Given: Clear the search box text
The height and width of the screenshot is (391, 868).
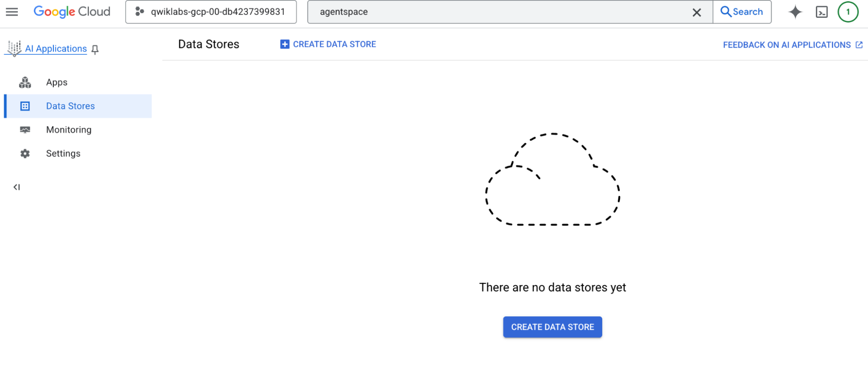Looking at the screenshot, I should (x=696, y=12).
